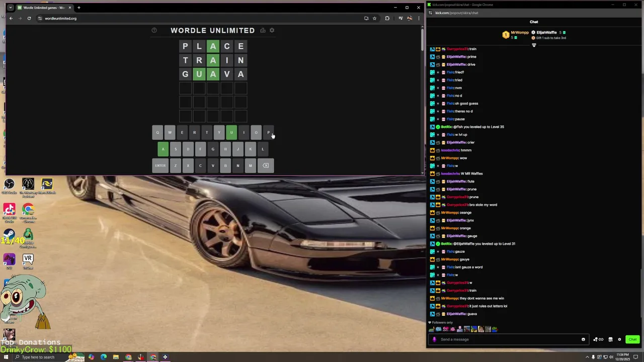Click the green Chat send button
This screenshot has width=644, height=362.
[632, 339]
